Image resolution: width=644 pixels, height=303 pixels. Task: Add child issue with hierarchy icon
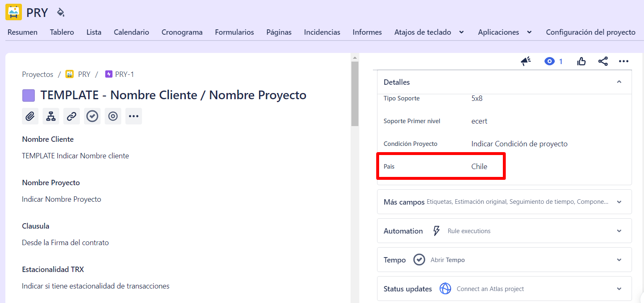pos(51,116)
